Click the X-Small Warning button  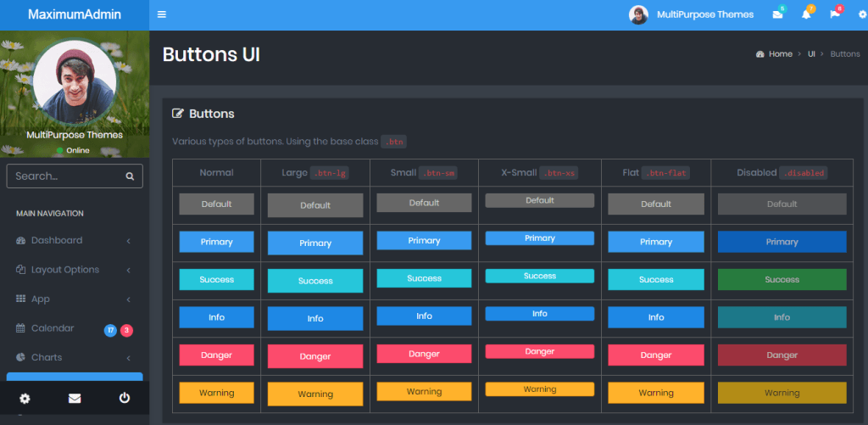pos(540,389)
